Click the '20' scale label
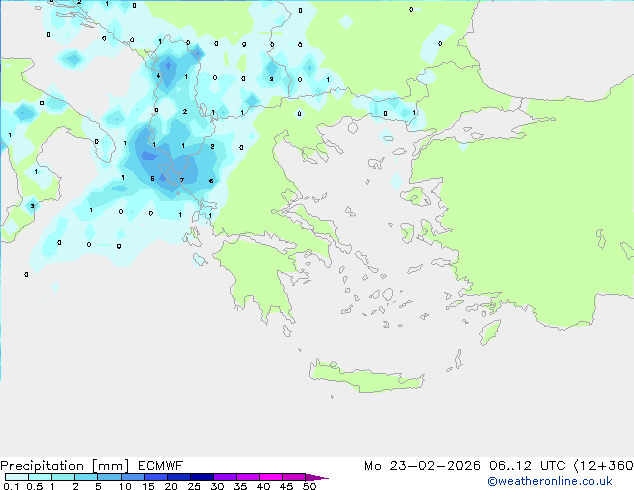The width and height of the screenshot is (634, 490). [x=171, y=486]
